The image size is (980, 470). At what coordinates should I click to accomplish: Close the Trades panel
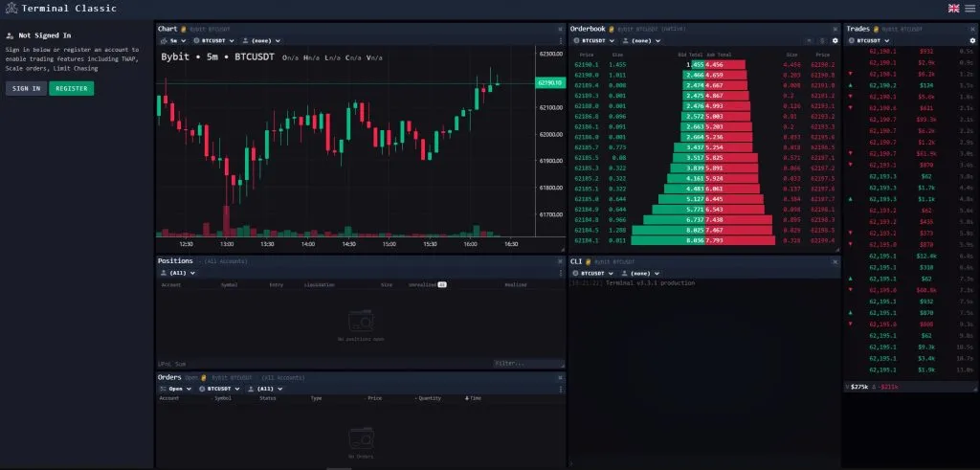972,29
